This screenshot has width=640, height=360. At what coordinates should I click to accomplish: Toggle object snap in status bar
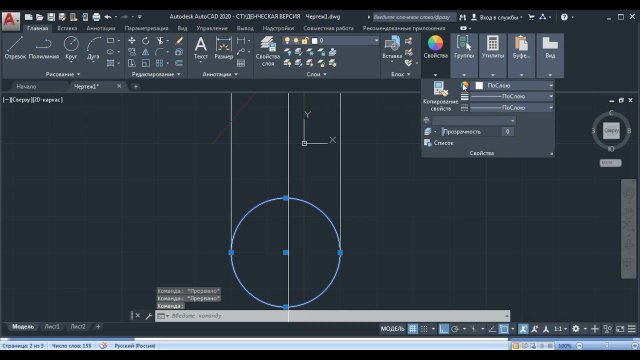[504, 329]
